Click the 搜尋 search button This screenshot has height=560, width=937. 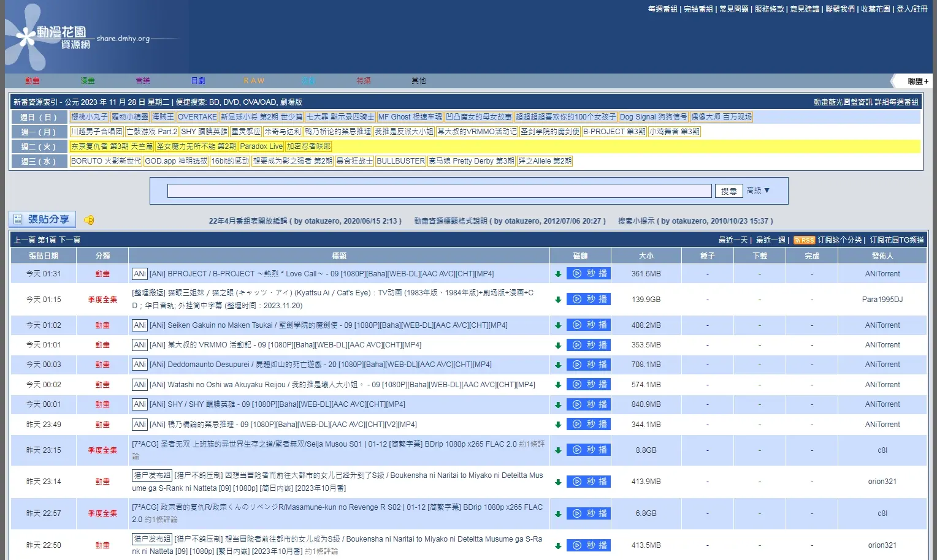(729, 191)
